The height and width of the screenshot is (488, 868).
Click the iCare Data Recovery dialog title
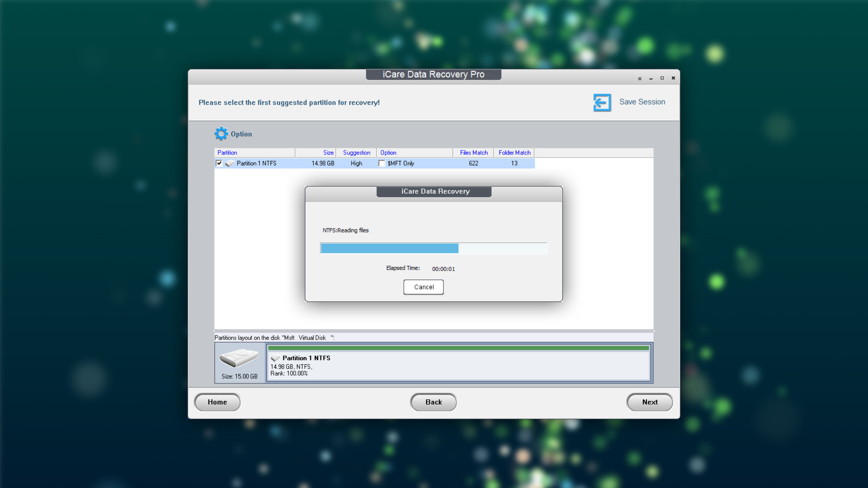click(435, 191)
